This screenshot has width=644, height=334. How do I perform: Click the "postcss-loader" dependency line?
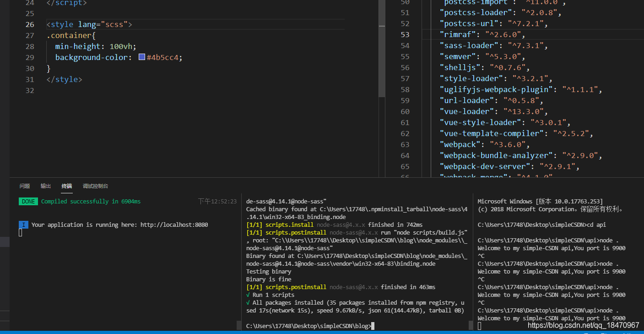pos(500,12)
